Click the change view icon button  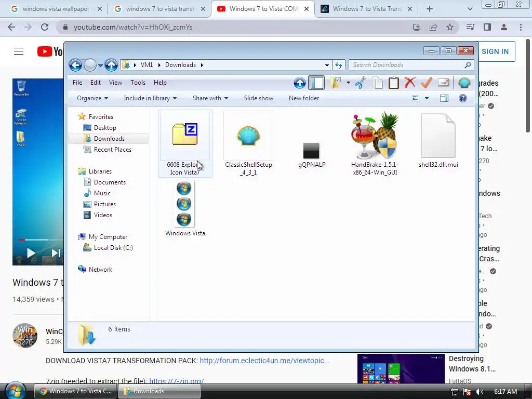point(415,98)
